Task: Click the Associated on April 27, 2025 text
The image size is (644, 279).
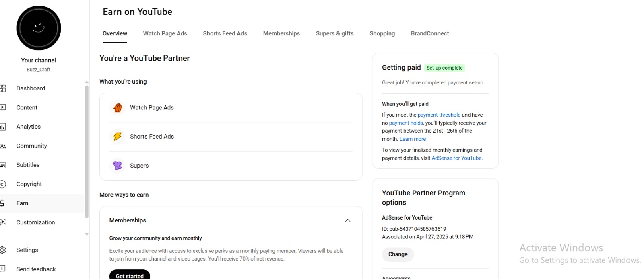Action: coord(428,237)
